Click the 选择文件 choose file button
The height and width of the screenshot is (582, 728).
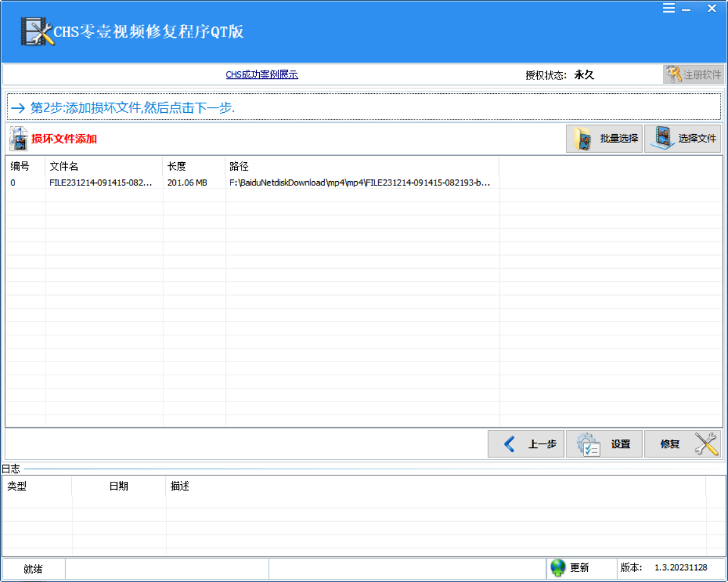click(x=682, y=138)
